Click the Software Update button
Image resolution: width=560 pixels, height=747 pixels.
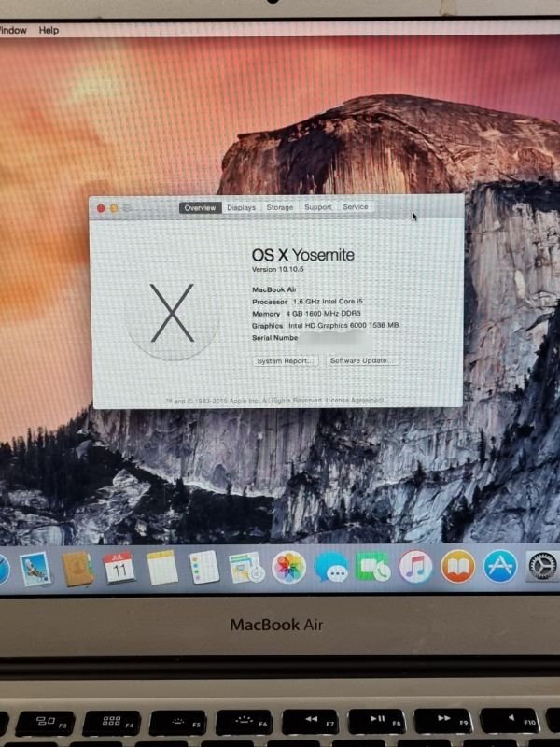[362, 360]
